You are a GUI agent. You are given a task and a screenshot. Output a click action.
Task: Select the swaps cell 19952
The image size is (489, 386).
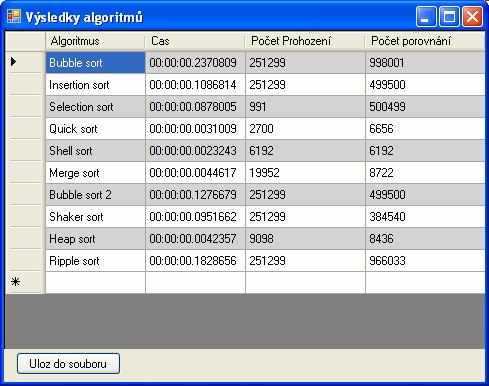click(305, 173)
